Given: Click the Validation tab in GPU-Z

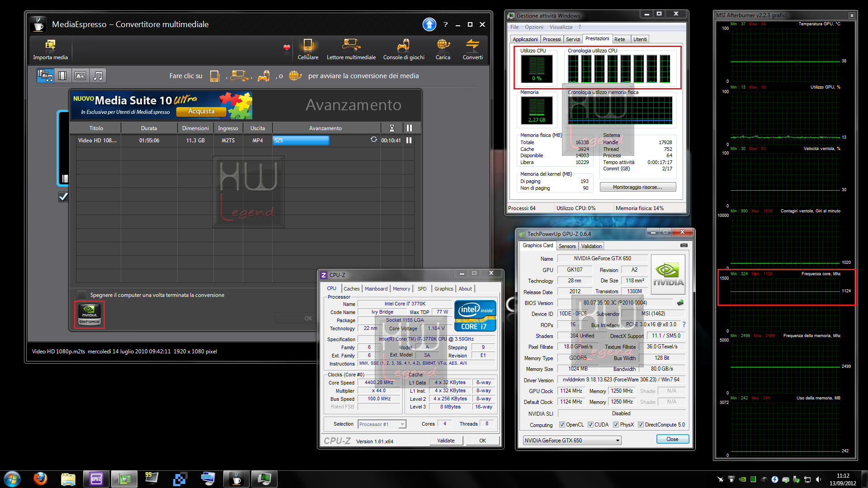Looking at the screenshot, I should pyautogui.click(x=591, y=246).
